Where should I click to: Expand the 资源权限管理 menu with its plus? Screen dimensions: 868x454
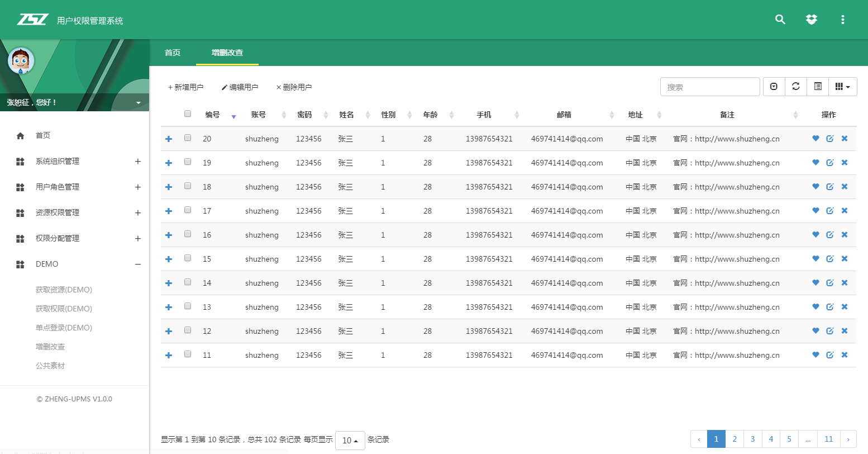point(138,213)
